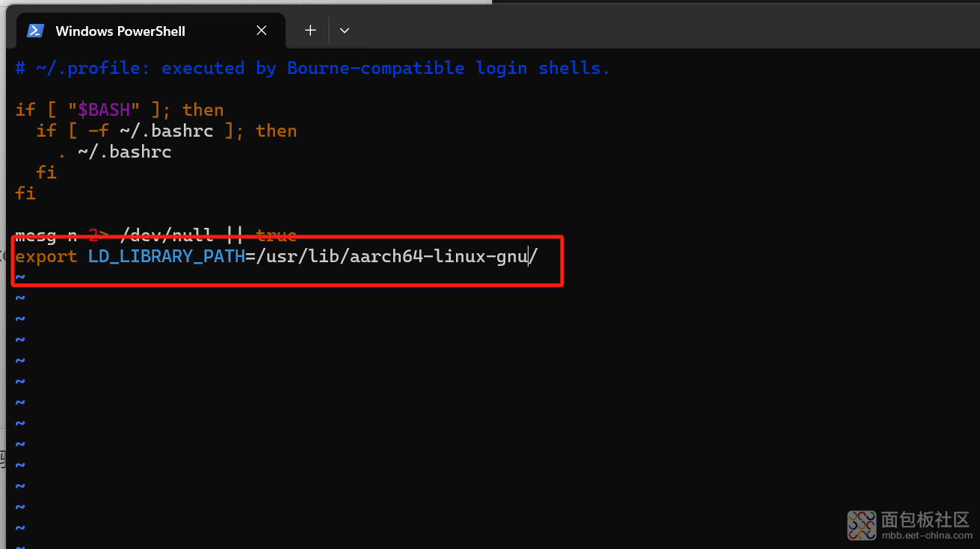
Task: Open a new terminal tab with plus
Action: [310, 31]
